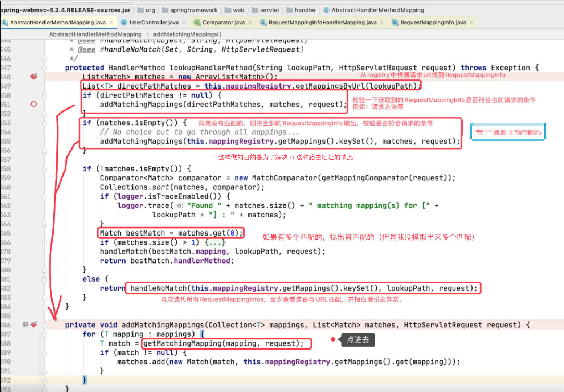Click the closing brace on highlighted line 392
This screenshot has width=564, height=392.
click(85, 380)
